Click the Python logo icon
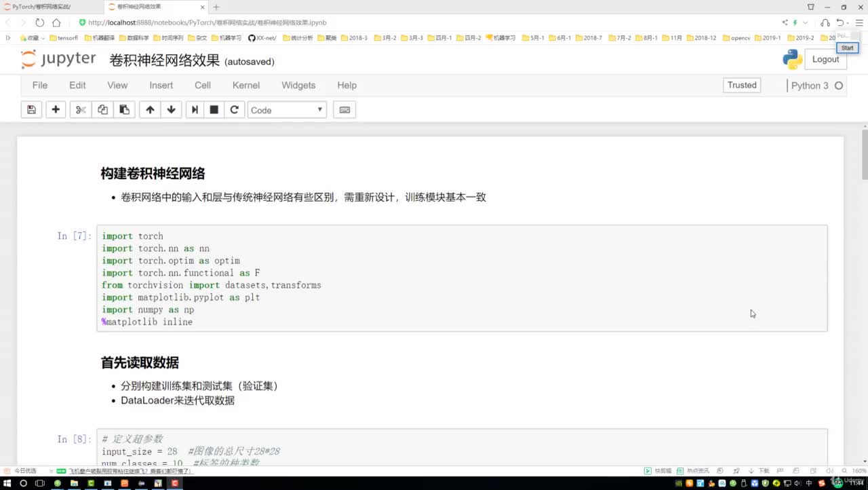 pos(792,60)
